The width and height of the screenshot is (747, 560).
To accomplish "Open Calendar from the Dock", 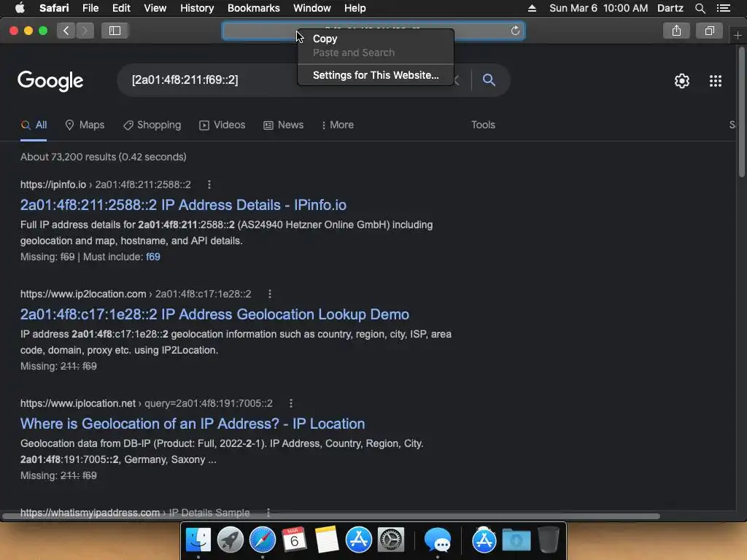I will 294,540.
